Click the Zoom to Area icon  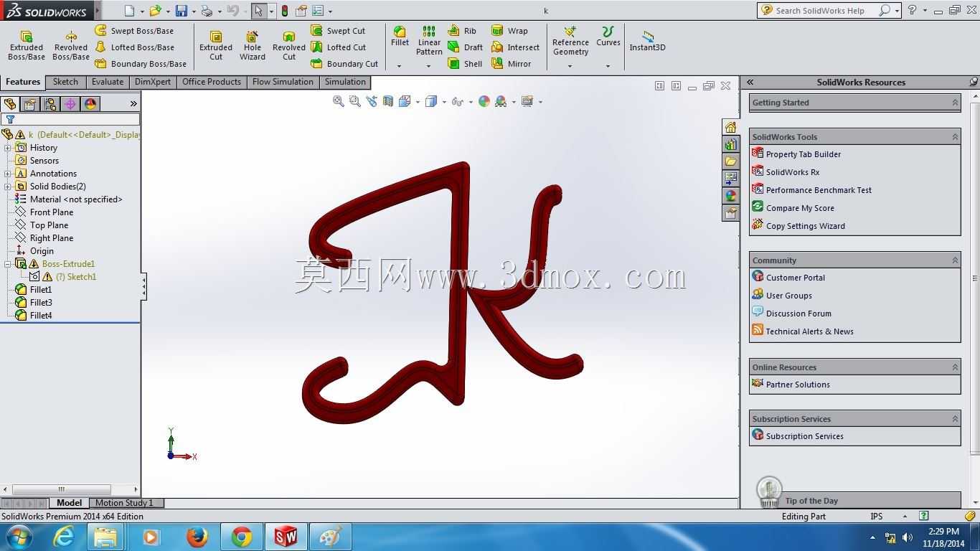355,102
